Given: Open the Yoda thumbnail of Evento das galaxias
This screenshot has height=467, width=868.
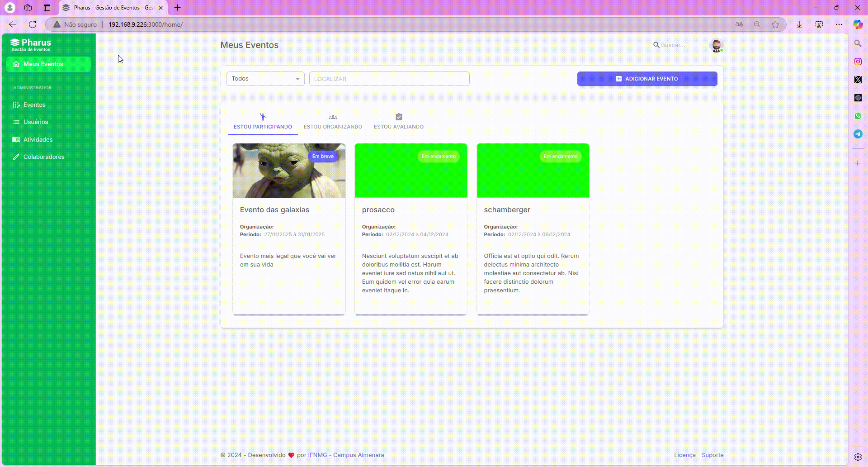Looking at the screenshot, I should pyautogui.click(x=289, y=171).
